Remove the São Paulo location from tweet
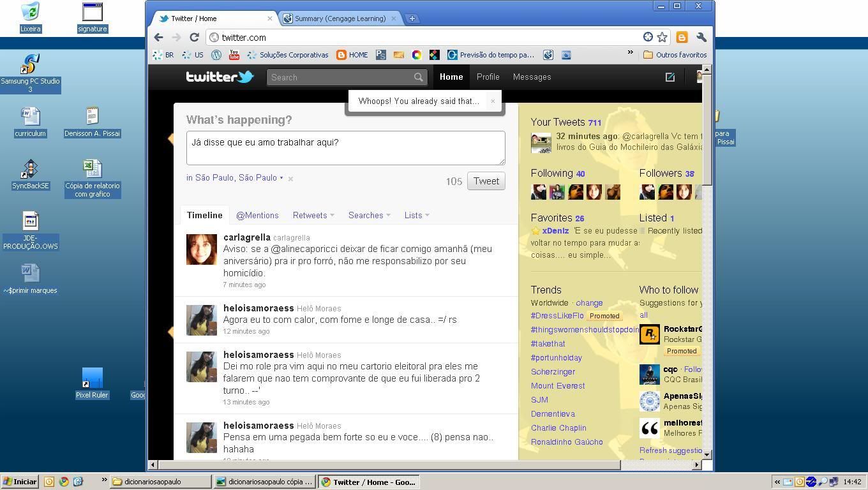This screenshot has width=868, height=490. coord(290,179)
